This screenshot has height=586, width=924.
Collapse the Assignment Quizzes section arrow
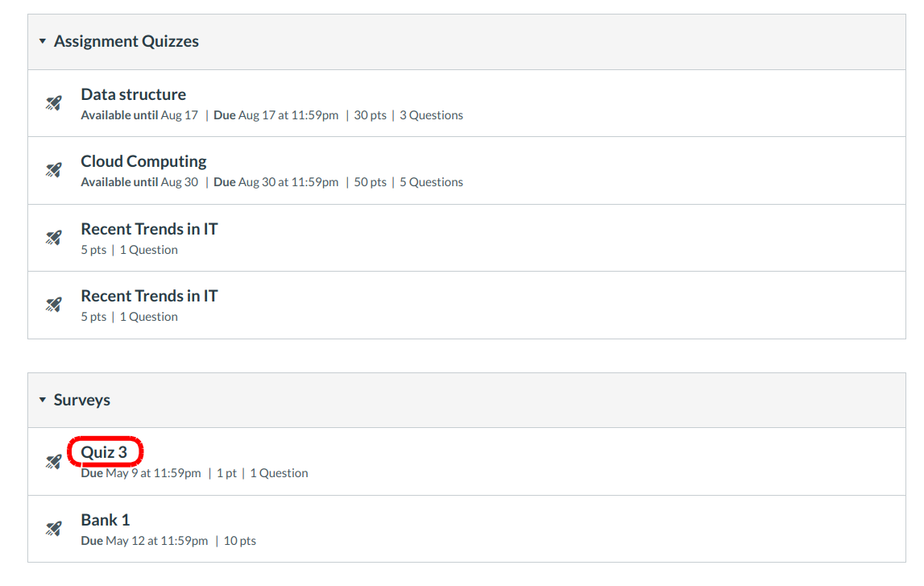[43, 41]
